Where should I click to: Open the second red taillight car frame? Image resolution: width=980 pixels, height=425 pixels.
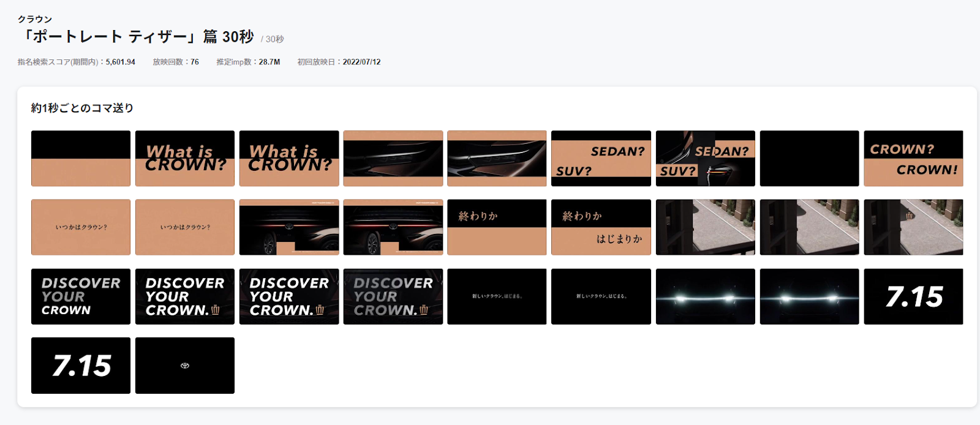tap(393, 227)
